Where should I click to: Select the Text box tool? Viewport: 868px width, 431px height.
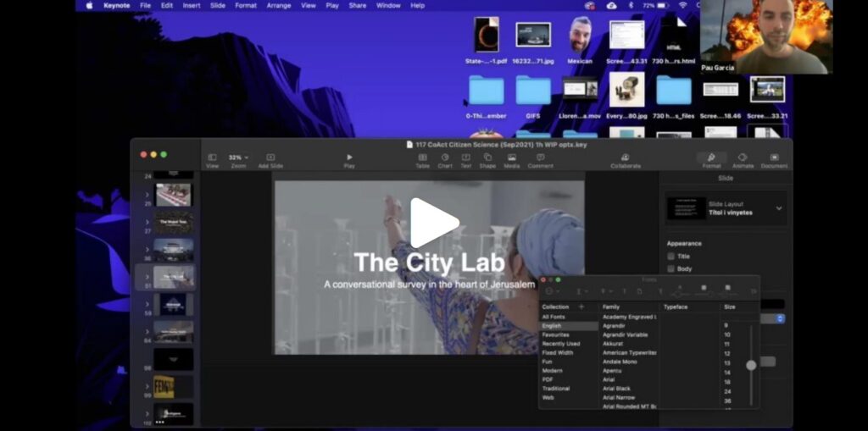pyautogui.click(x=466, y=157)
